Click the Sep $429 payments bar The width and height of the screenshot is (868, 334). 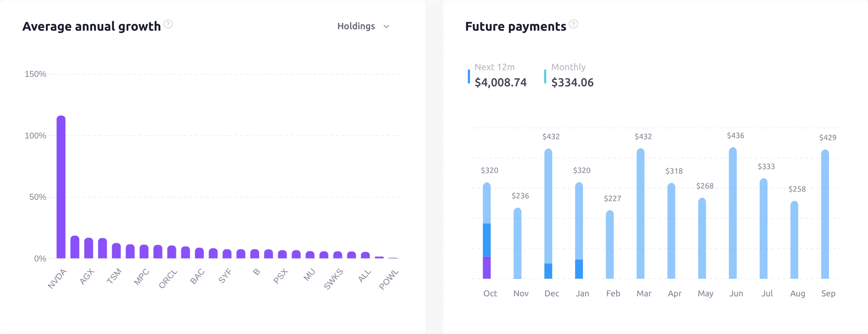(x=825, y=214)
